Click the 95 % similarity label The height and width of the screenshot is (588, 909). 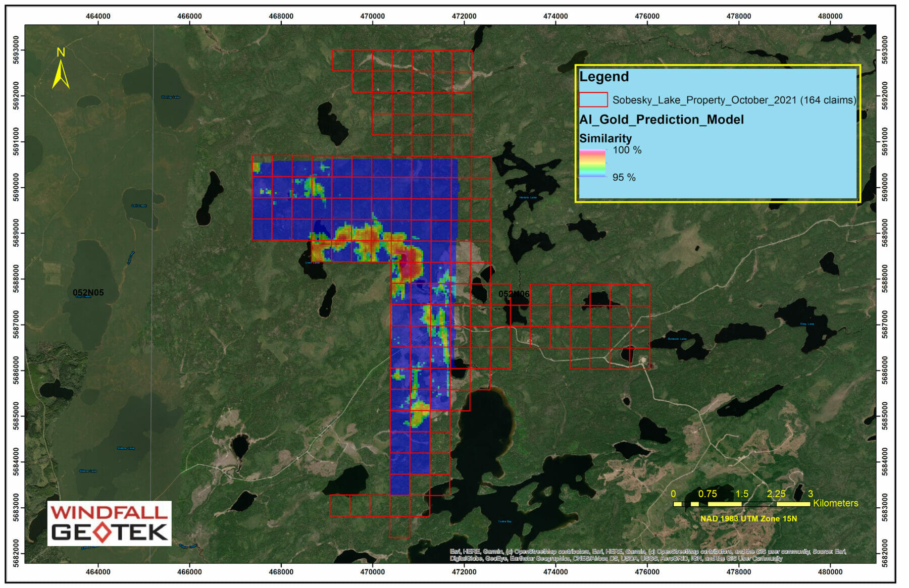pos(624,177)
